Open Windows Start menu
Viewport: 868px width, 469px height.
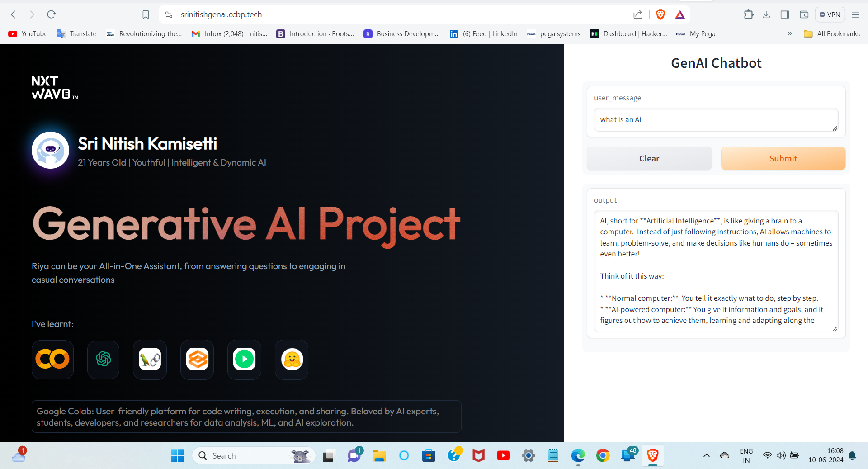point(177,455)
